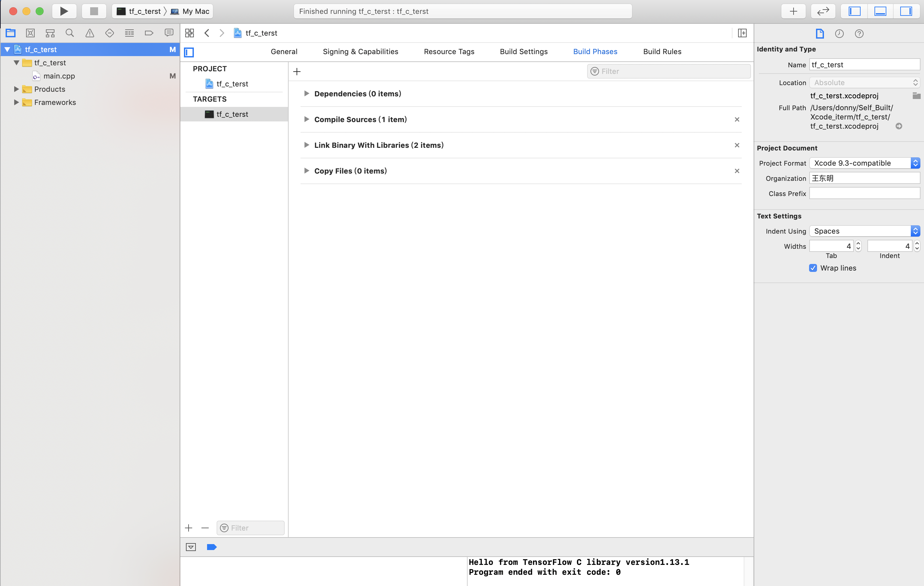
Task: Toggle the Wrap lines checkbox
Action: point(813,268)
